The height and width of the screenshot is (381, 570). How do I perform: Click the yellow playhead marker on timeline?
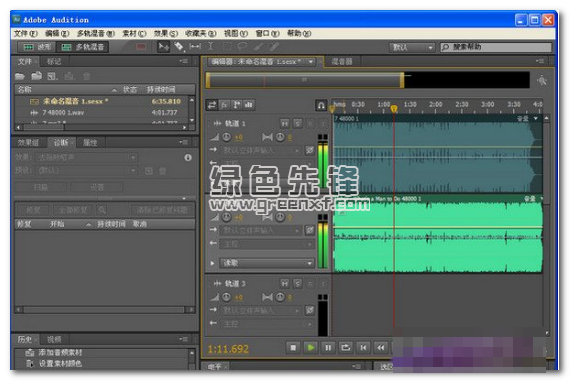(x=394, y=109)
